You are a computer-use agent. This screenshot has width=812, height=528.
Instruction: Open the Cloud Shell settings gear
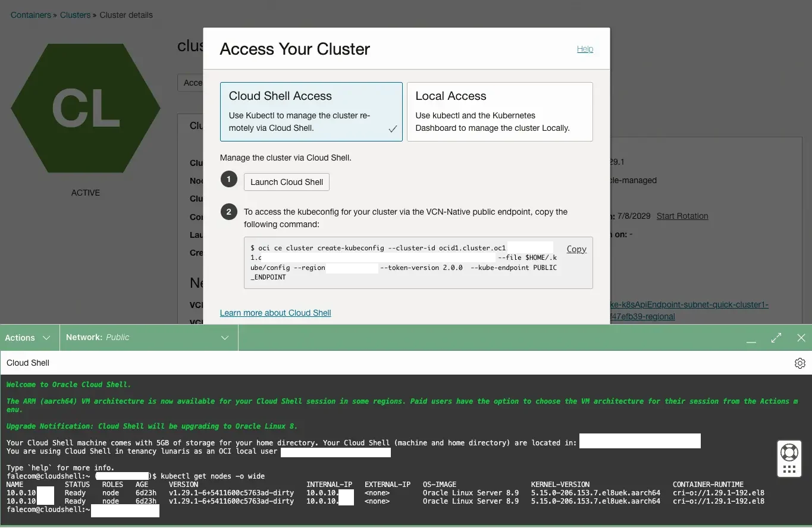click(800, 363)
